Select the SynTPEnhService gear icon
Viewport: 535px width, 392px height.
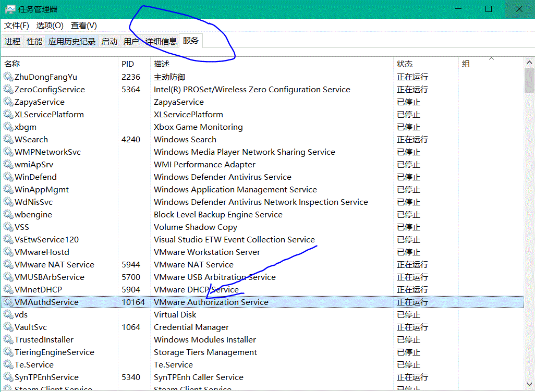[8, 377]
